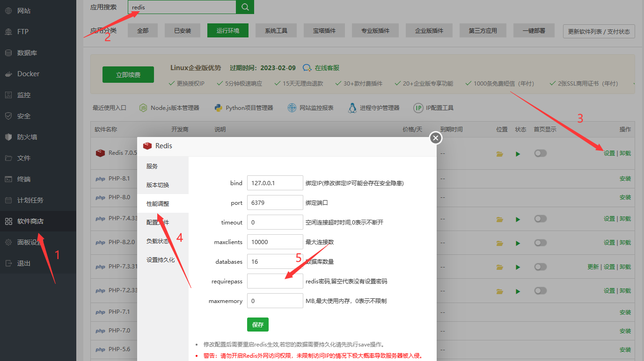The width and height of the screenshot is (644, 361).
Task: Filter by 宝塔插件 category
Action: tap(324, 30)
